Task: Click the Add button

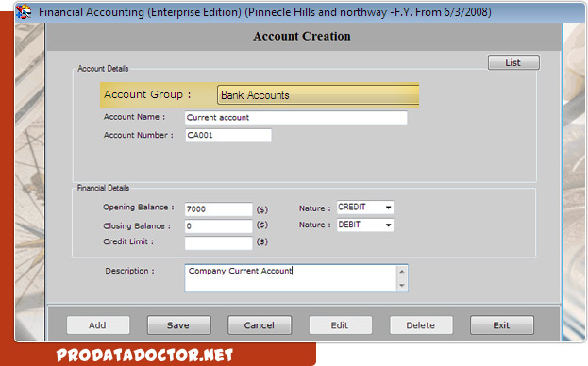Action: click(98, 325)
